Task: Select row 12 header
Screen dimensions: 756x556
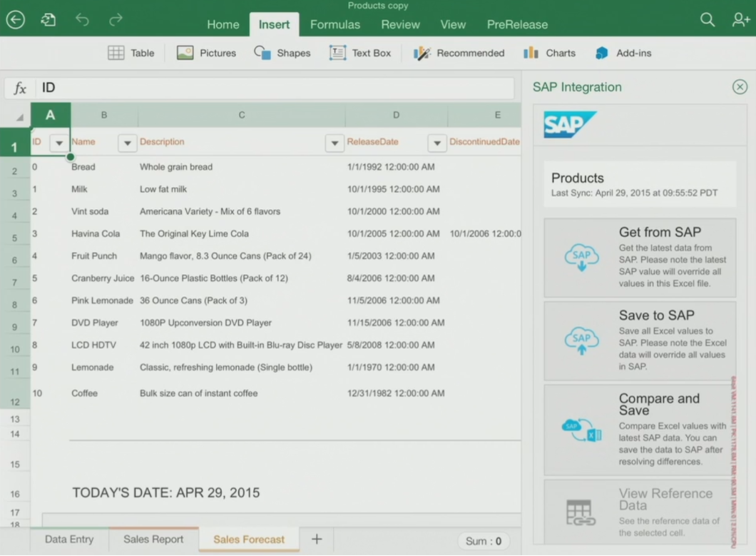Action: tap(15, 395)
